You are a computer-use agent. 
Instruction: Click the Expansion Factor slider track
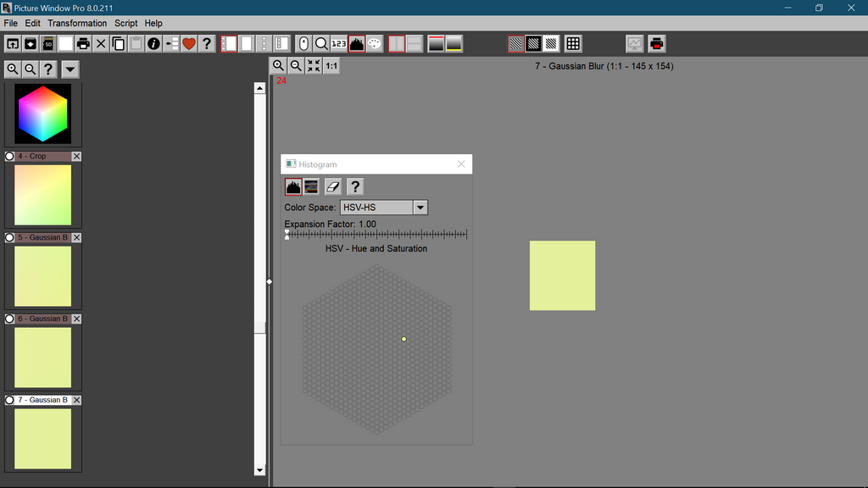tap(376, 235)
